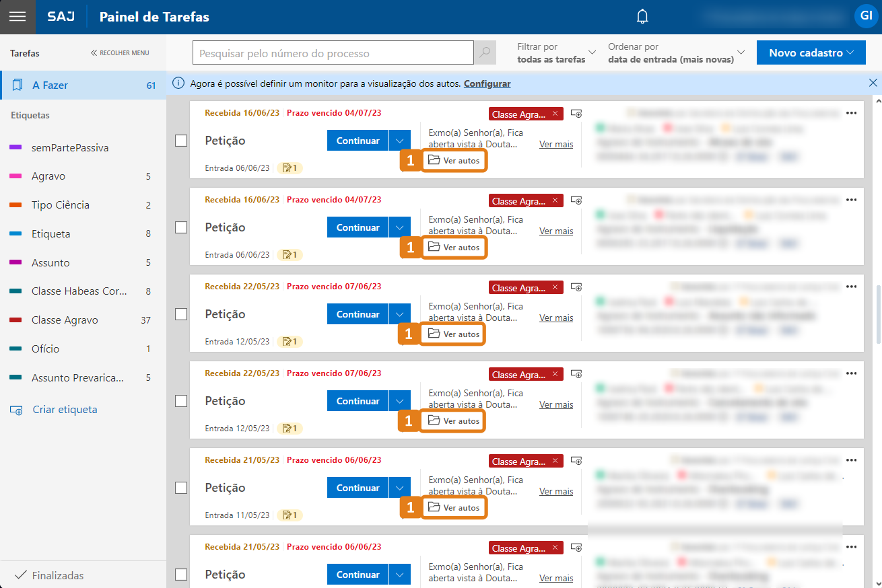Image resolution: width=882 pixels, height=588 pixels.
Task: Expand Continuar arrow on first task
Action: click(400, 141)
